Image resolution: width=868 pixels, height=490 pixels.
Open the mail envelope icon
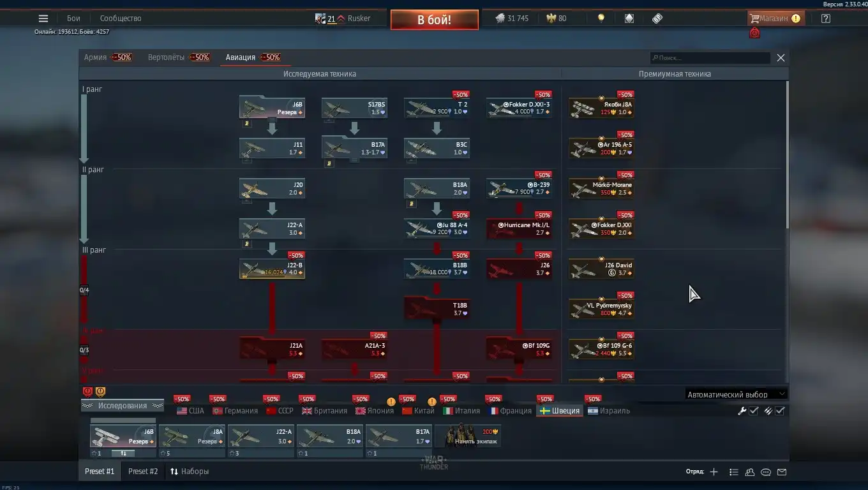(782, 472)
